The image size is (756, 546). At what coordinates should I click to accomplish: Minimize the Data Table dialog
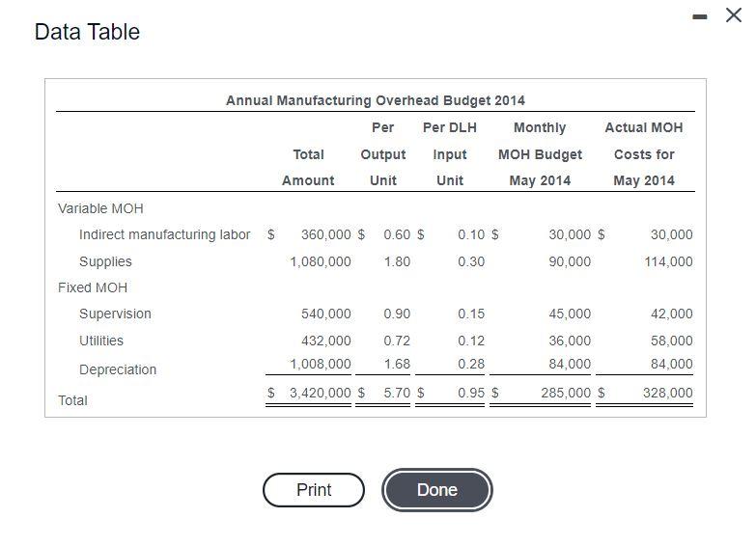click(x=700, y=16)
